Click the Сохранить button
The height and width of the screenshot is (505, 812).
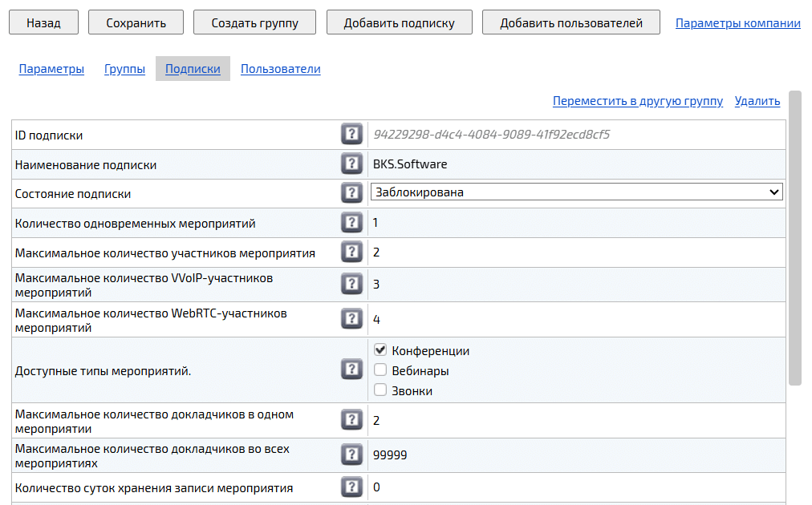click(135, 22)
